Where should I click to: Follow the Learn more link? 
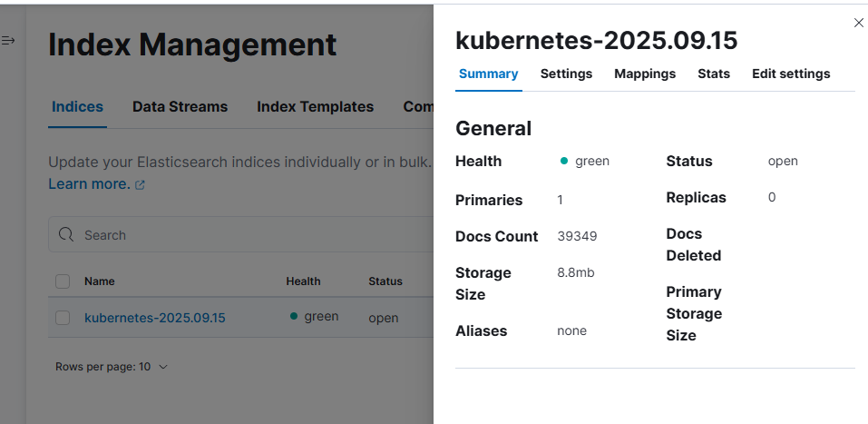point(89,183)
